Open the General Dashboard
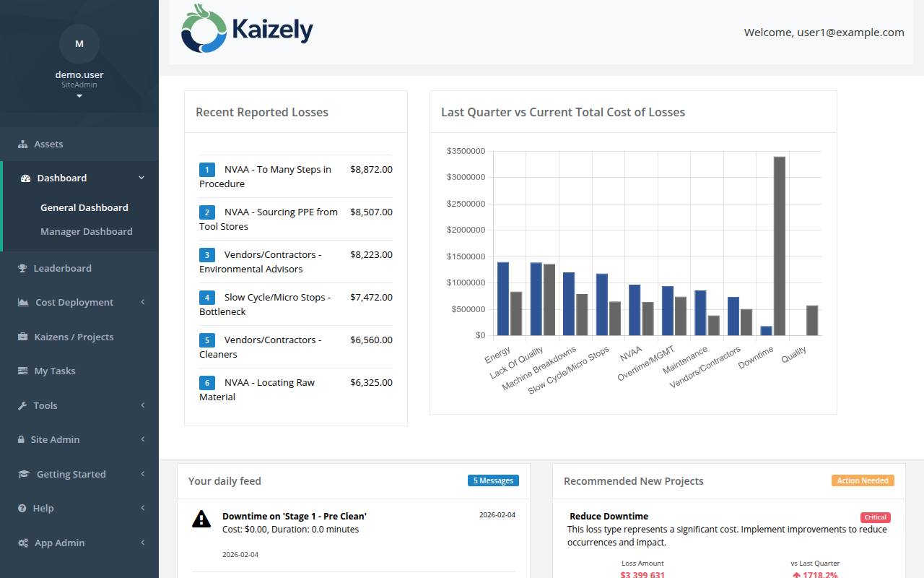This screenshot has width=924, height=578. [84, 207]
